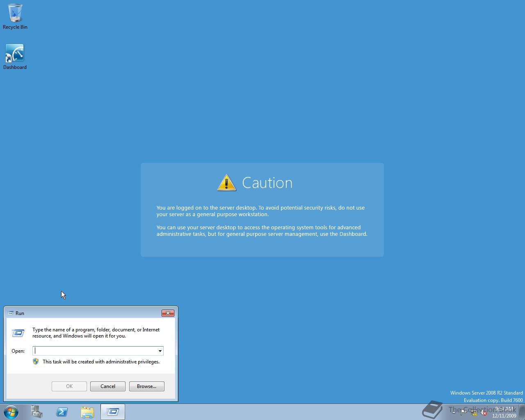Open the muted volume tray icon
This screenshot has width=525, height=420.
point(484,413)
